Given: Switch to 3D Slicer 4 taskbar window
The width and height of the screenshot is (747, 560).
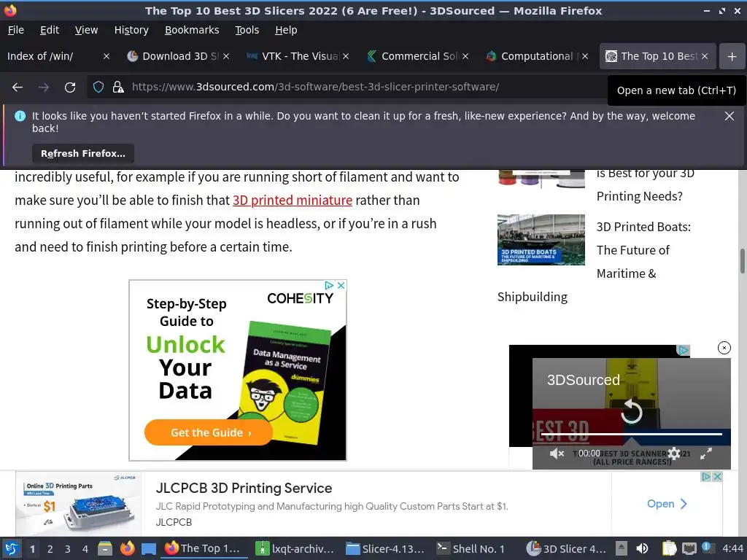Looking at the screenshot, I should (x=567, y=548).
